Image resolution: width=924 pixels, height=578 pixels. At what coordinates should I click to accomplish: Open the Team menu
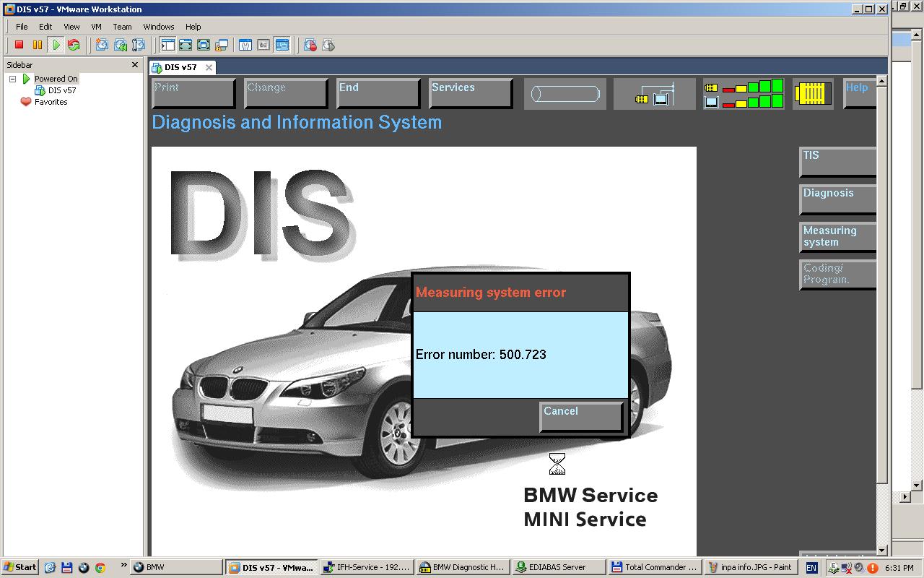click(122, 27)
